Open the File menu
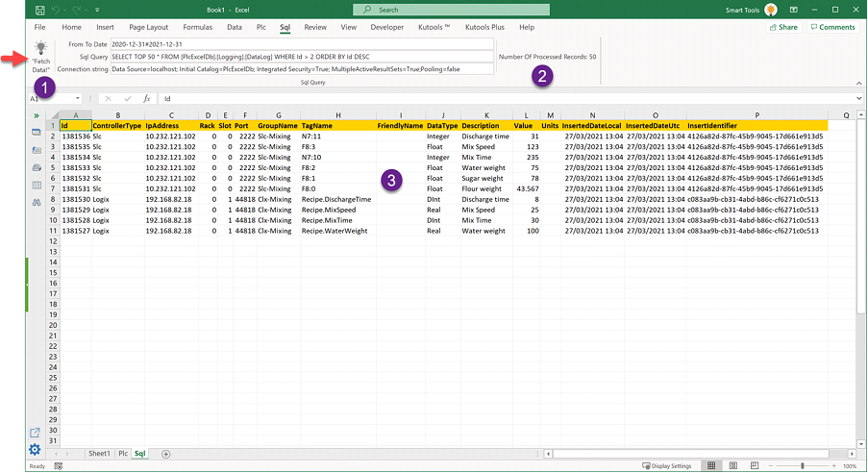 click(x=39, y=27)
